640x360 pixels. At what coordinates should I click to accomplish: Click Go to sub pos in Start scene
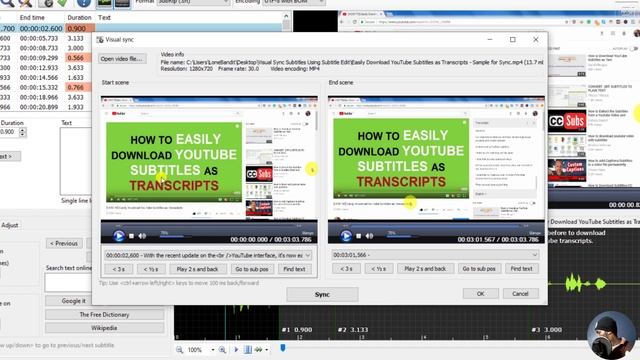[x=252, y=269]
